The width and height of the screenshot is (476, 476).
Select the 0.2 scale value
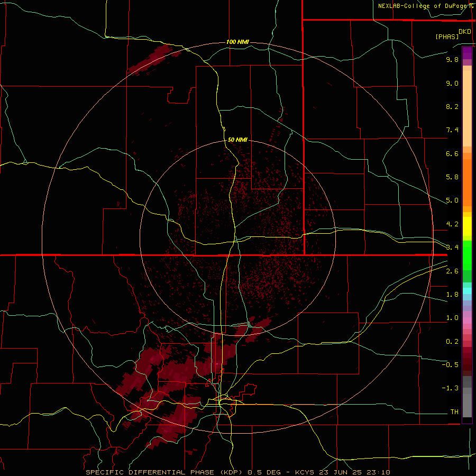click(x=452, y=342)
